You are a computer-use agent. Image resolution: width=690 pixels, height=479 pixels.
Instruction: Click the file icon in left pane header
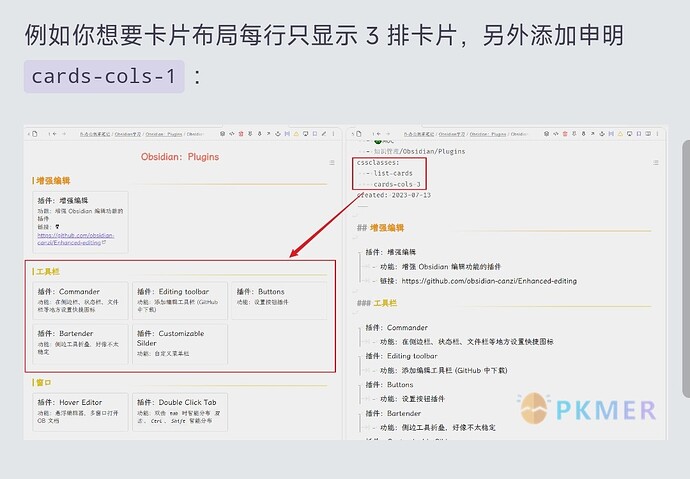(x=34, y=134)
